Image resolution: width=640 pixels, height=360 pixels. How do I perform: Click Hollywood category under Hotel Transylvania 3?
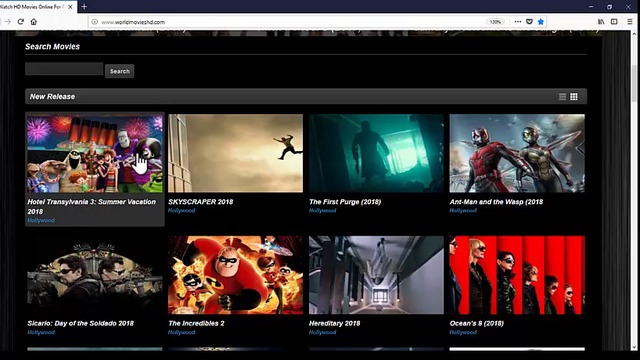(41, 220)
